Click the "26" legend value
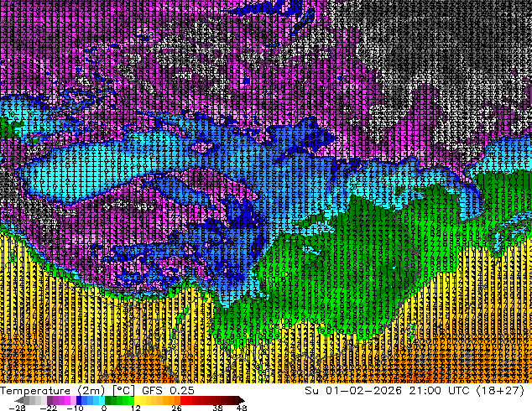Screen dimensions: 532x411 pos(176,408)
